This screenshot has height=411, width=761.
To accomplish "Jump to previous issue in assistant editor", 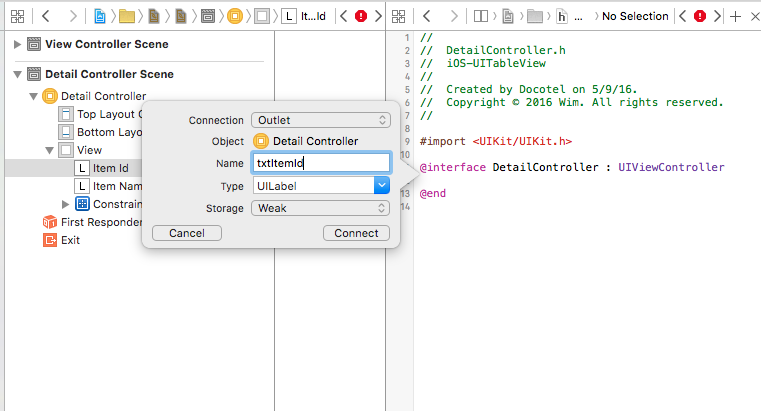I will coord(682,16).
